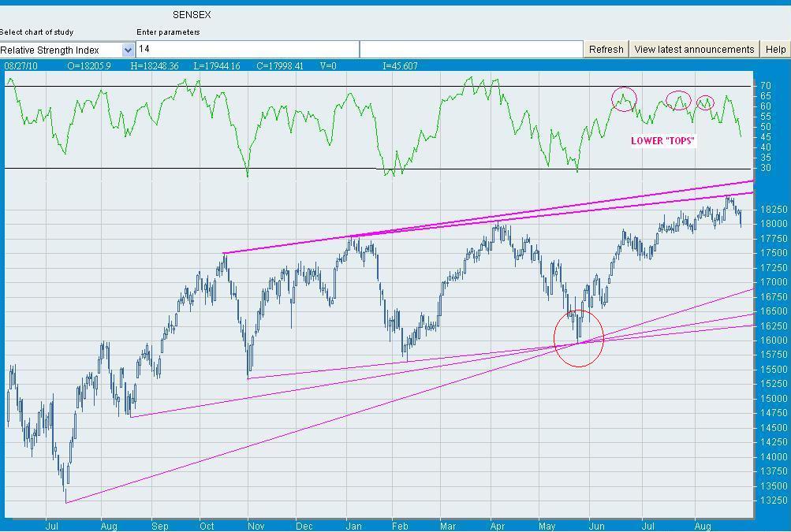This screenshot has width=791, height=532.
Task: Click the Mar month axis label
Action: click(447, 526)
